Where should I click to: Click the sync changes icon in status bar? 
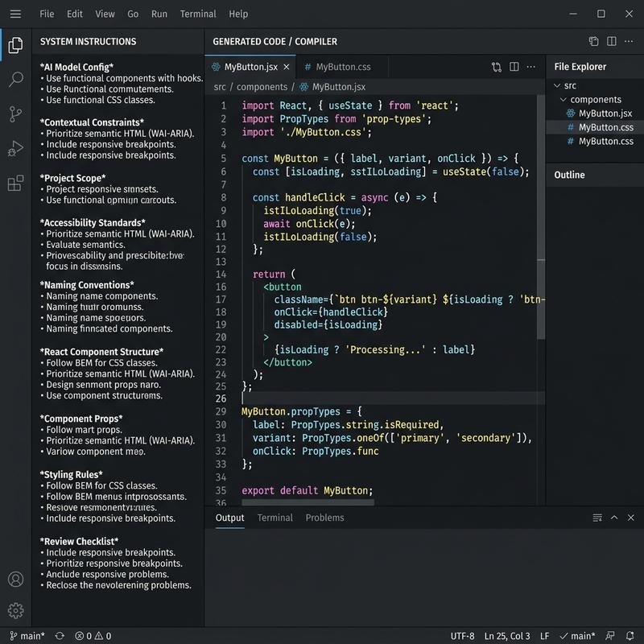(60, 636)
